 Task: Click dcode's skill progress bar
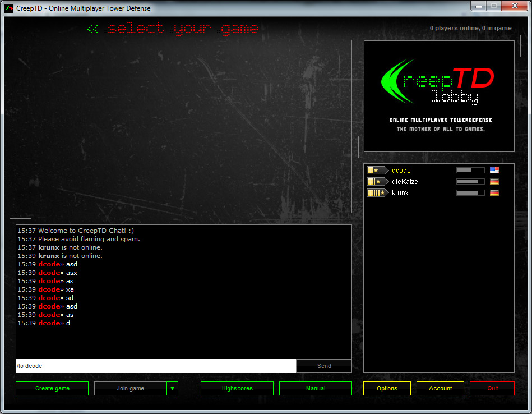click(x=470, y=170)
